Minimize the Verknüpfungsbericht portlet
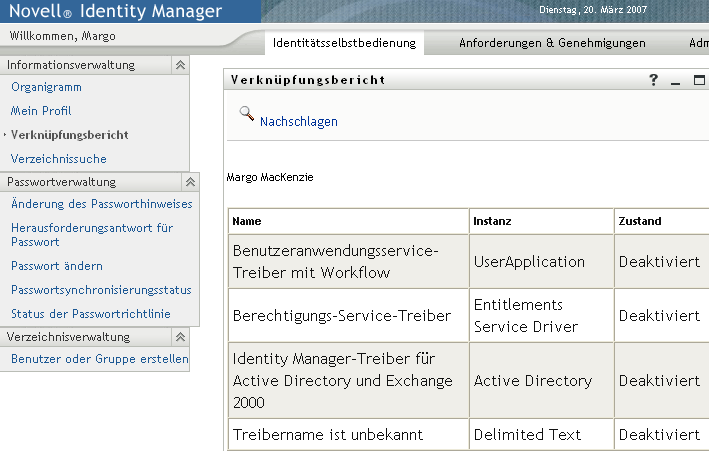 click(676, 80)
